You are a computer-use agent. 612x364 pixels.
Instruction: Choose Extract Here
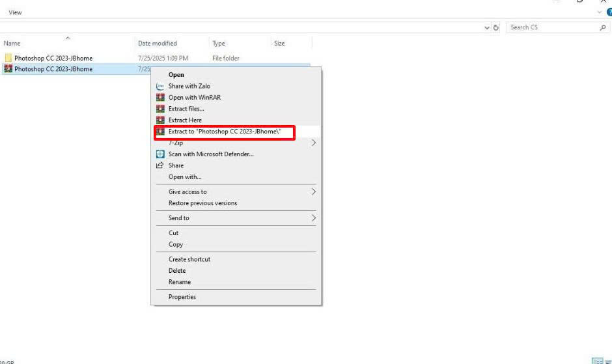[x=185, y=120]
